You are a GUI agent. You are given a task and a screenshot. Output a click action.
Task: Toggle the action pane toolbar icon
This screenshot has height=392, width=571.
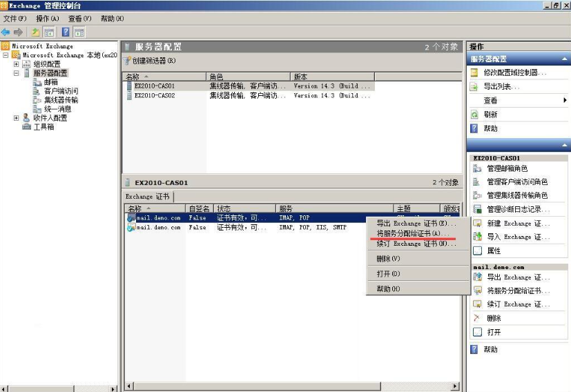(x=79, y=32)
